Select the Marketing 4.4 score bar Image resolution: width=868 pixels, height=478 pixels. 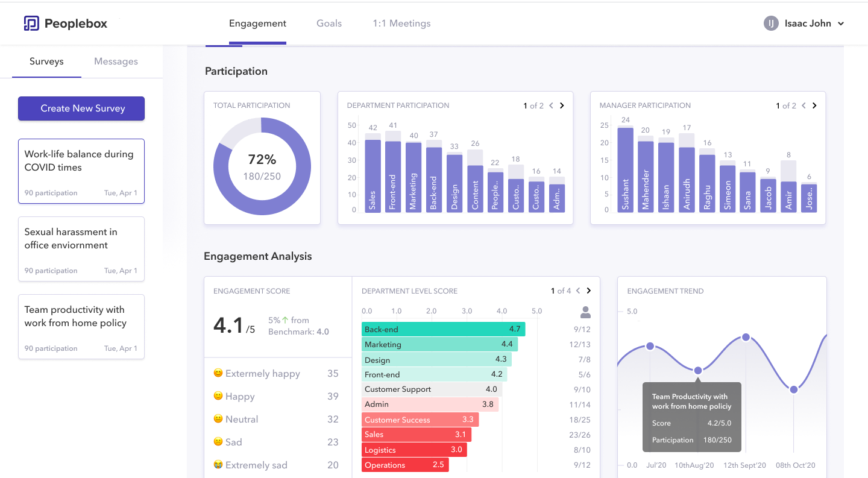coord(439,344)
